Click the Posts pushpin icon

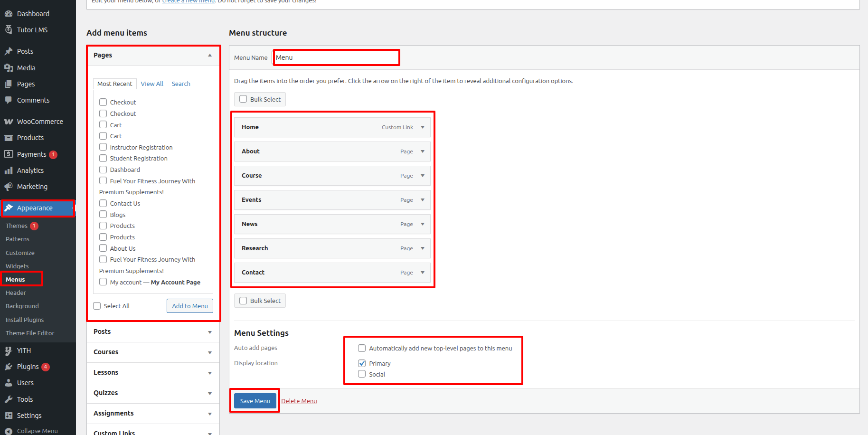(9, 51)
